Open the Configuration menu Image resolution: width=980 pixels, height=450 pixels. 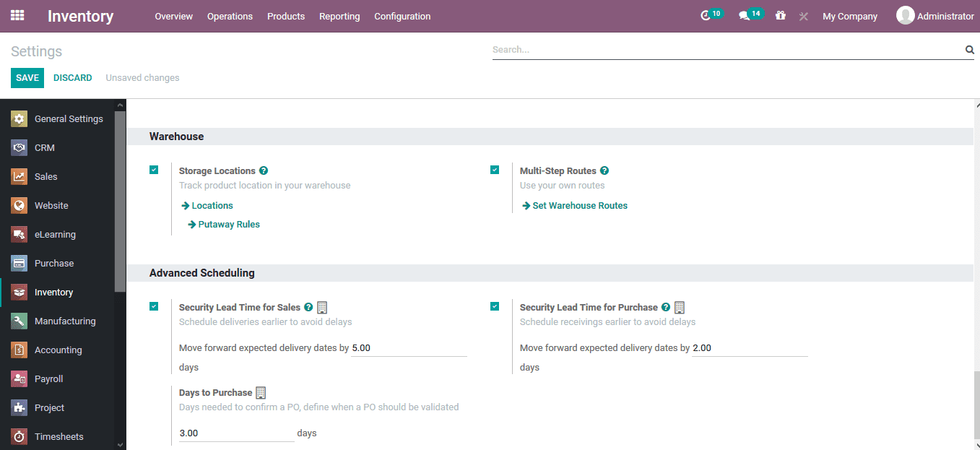pyautogui.click(x=402, y=16)
